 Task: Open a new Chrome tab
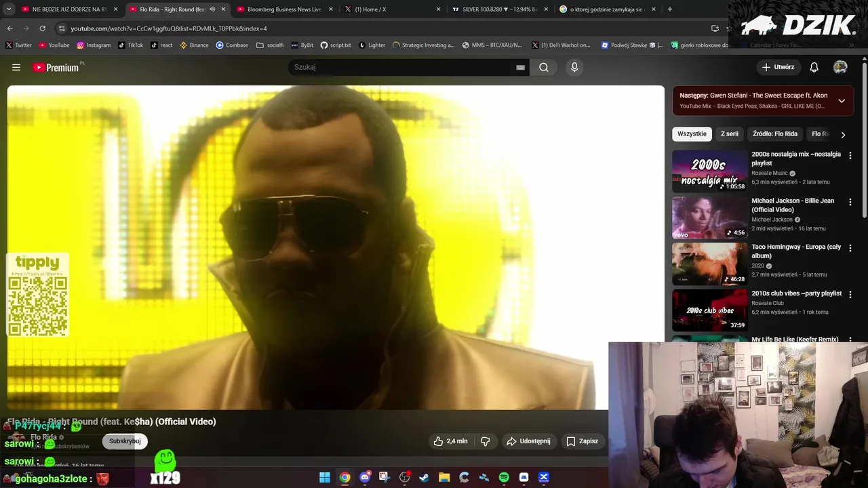[x=669, y=9]
